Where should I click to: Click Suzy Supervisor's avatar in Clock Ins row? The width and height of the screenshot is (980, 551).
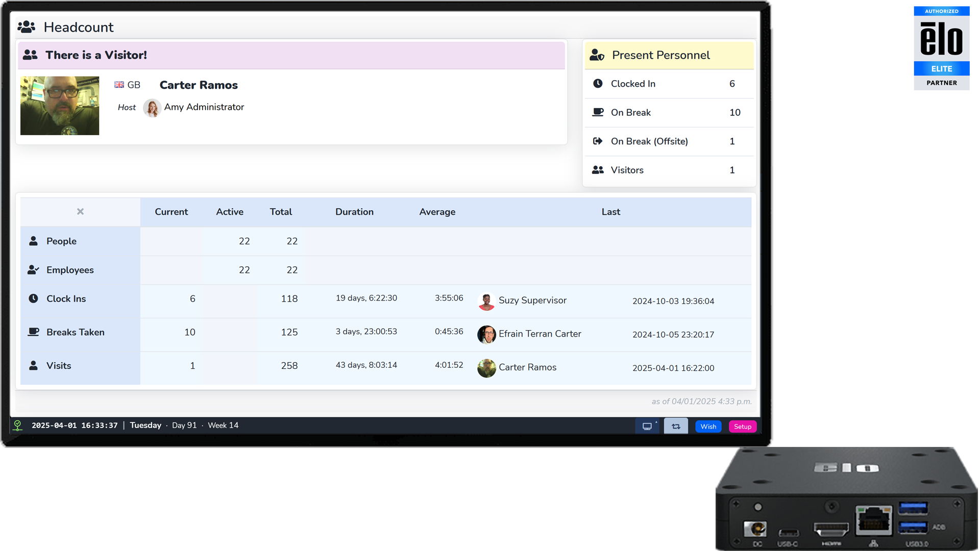click(x=486, y=301)
